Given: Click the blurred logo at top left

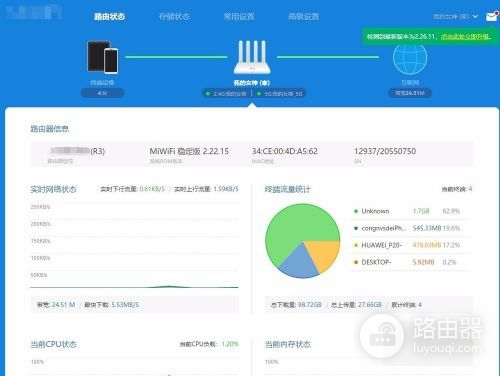Looking at the screenshot, I should coord(34,13).
